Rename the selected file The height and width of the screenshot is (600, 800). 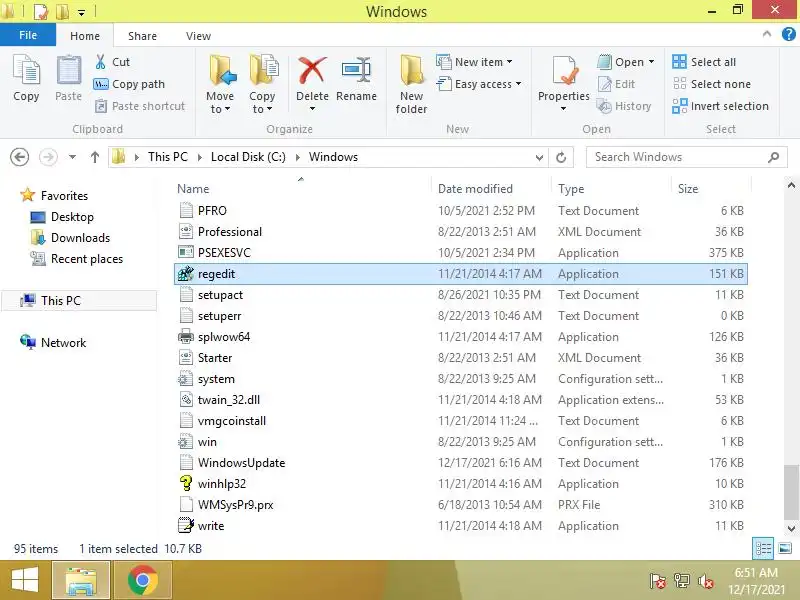point(356,79)
